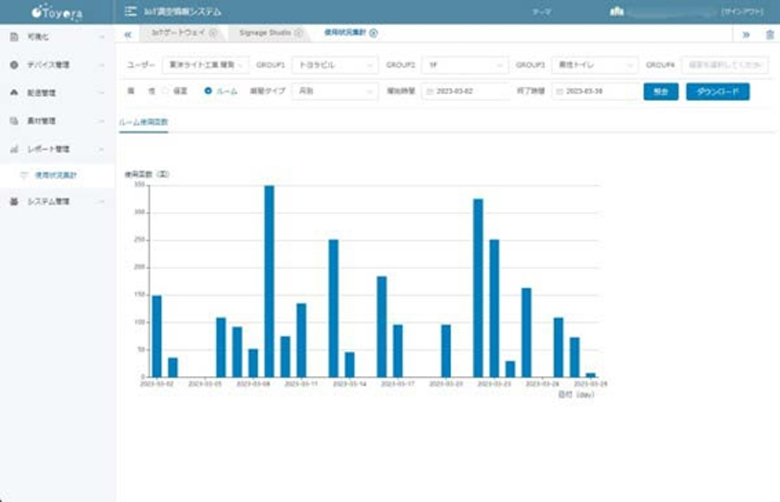
Task: Switch to the Signage Studio tab
Action: pos(265,33)
